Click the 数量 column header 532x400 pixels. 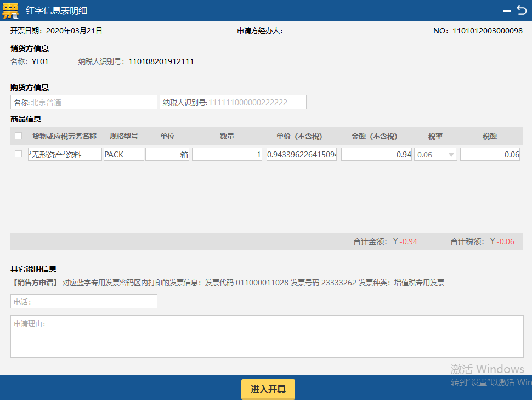point(227,136)
